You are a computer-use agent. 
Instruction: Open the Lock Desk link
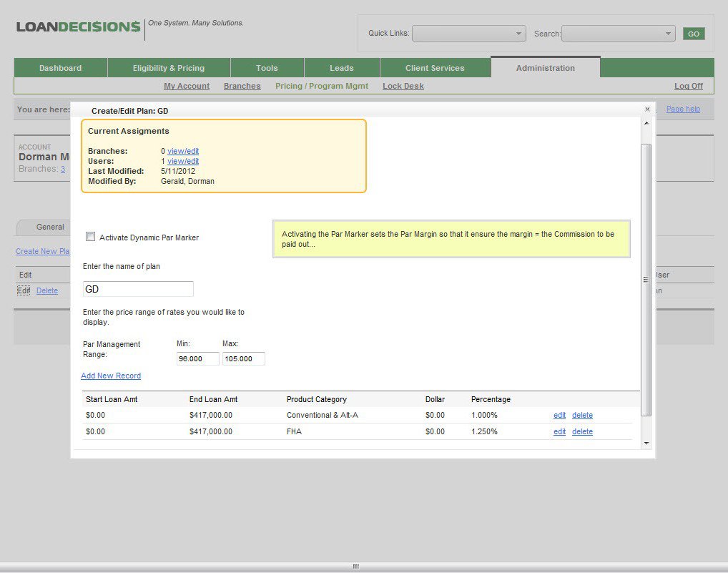pyautogui.click(x=403, y=86)
